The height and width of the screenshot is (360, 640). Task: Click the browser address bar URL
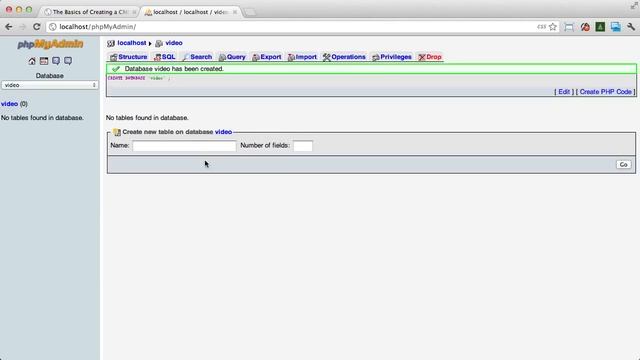coord(98,27)
